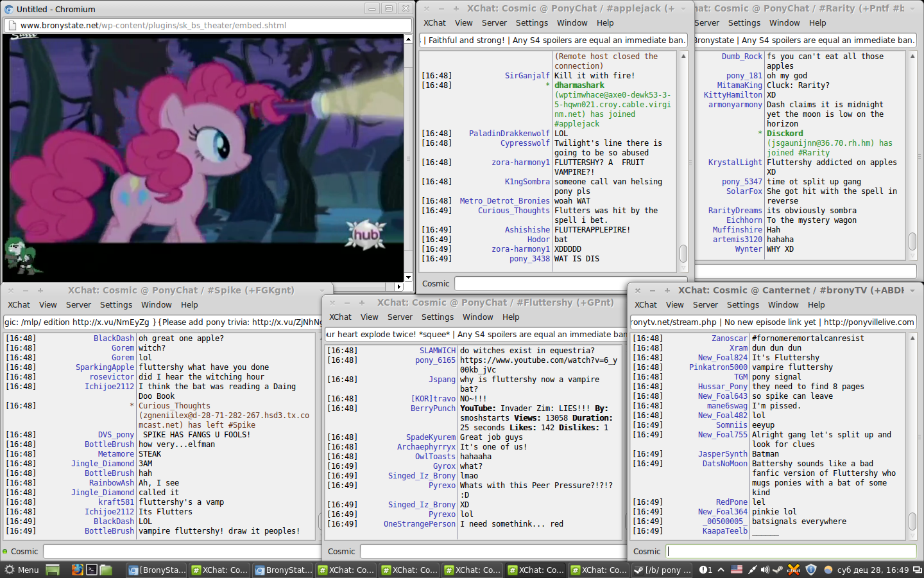Click the nickname OneStrangePerson in #Fluttershy chat
This screenshot has height=578, width=924.
coord(420,524)
